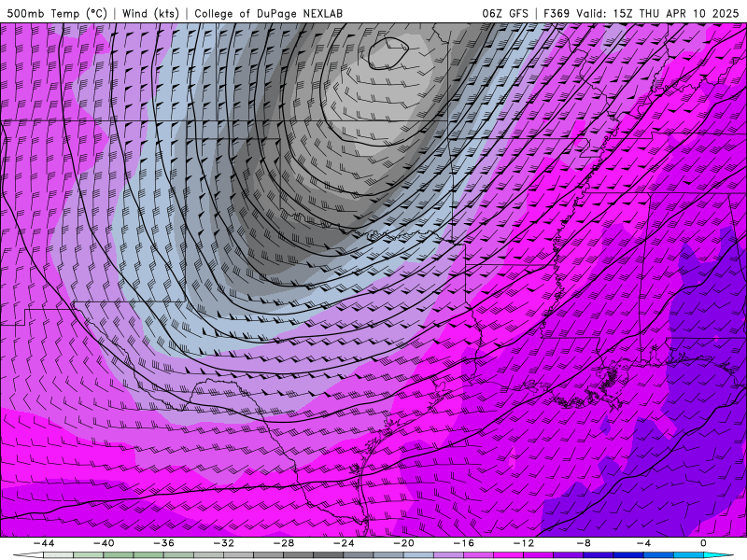This screenshot has height=560, width=747.
Task: Pick the cyan swatch at the colorbar's right end
Action: pos(714,555)
